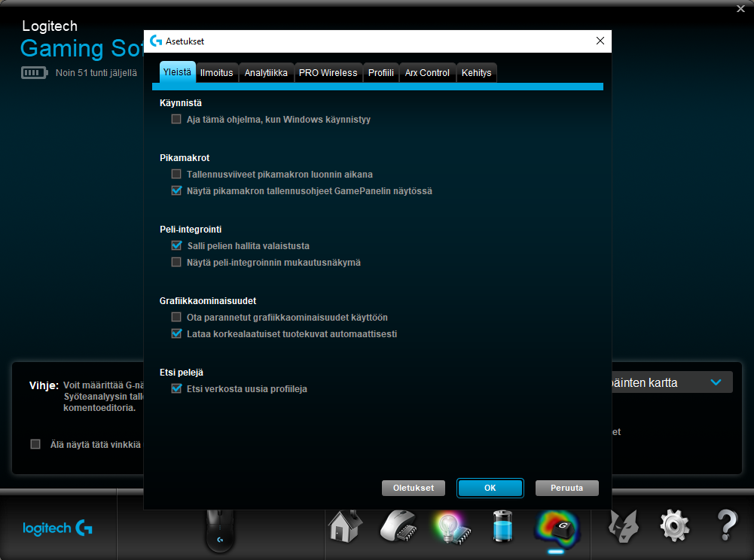Viewport: 754px width, 560px height.
Task: Click the battery level indicator icon
Action: click(34, 72)
